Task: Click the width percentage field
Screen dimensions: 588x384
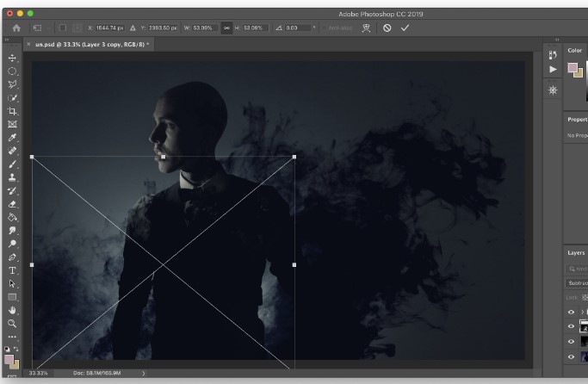Action: coord(205,28)
